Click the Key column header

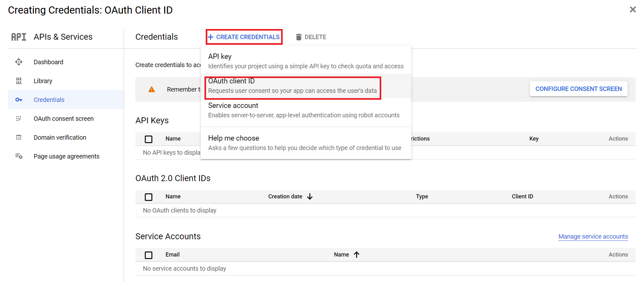click(x=534, y=139)
